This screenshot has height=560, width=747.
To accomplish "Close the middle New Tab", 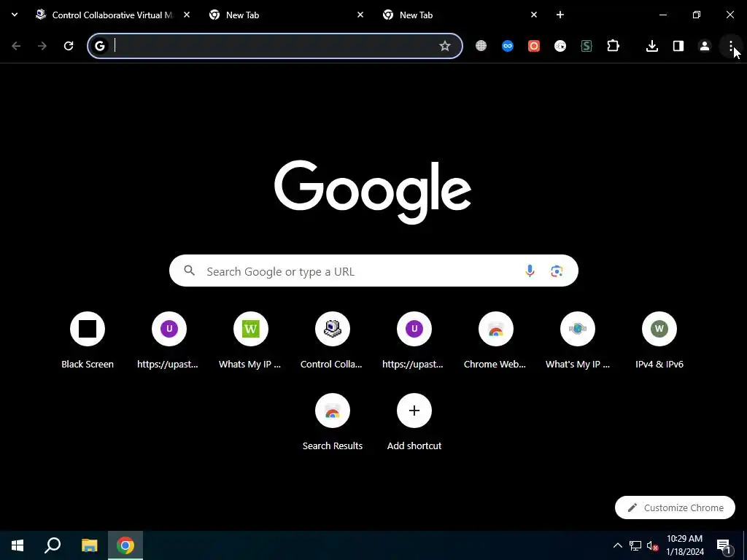I will click(x=360, y=15).
